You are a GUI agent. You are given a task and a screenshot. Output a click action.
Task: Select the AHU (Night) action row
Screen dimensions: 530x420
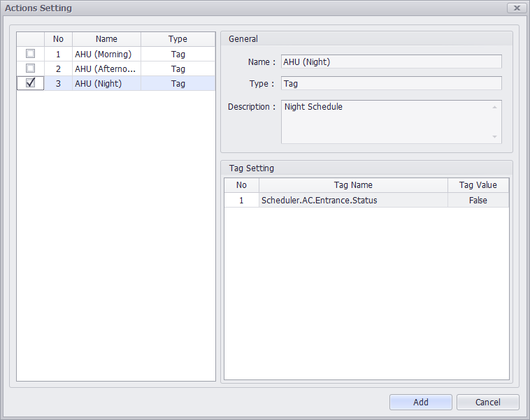105,83
